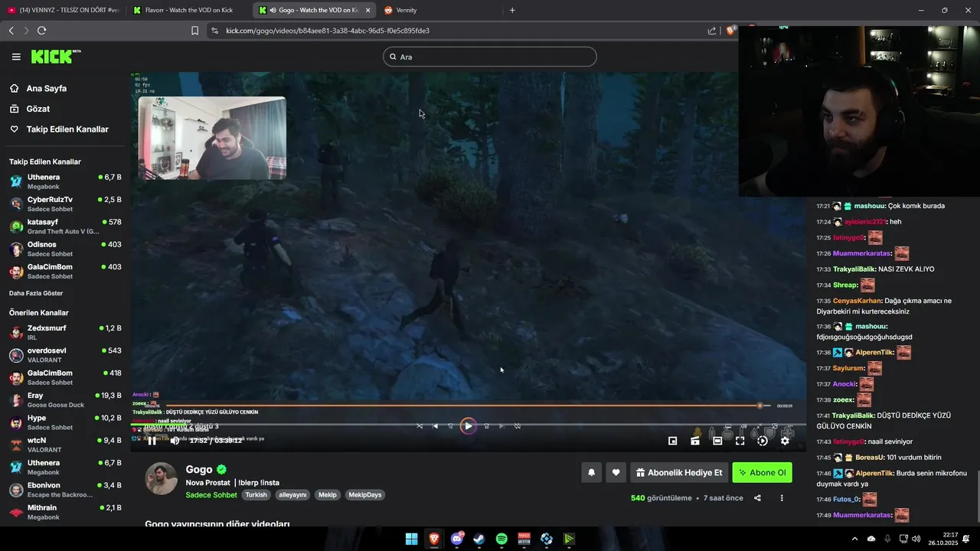Select the Turkish tag

coord(256,494)
